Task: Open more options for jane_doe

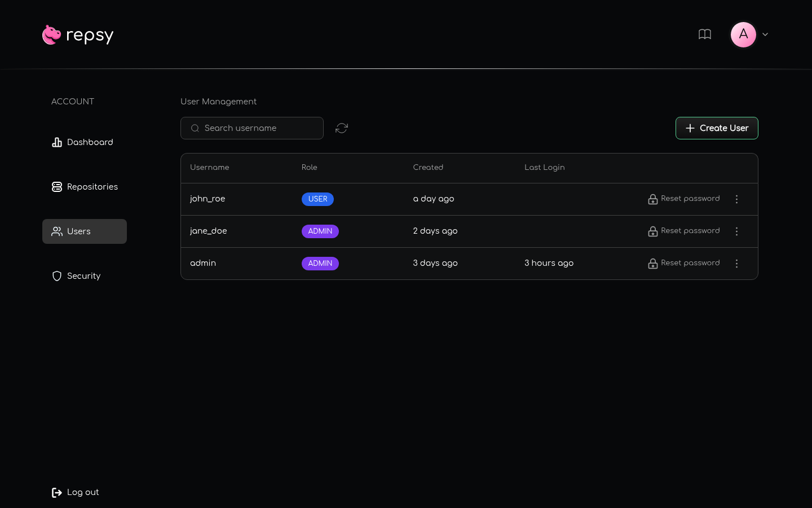Action: click(736, 231)
